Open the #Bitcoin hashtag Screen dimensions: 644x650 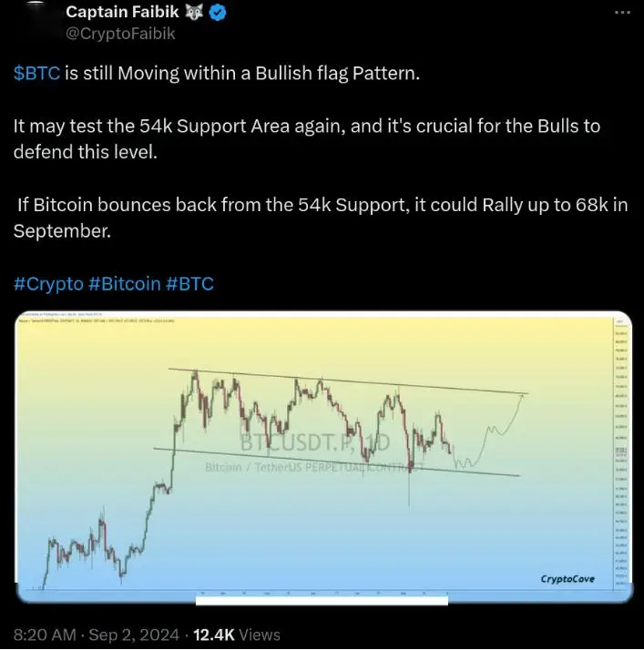coord(125,284)
